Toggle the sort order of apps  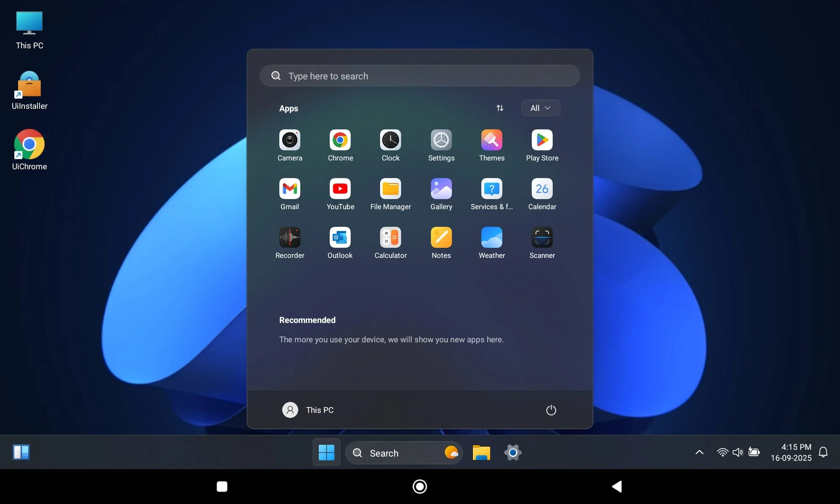coord(500,108)
